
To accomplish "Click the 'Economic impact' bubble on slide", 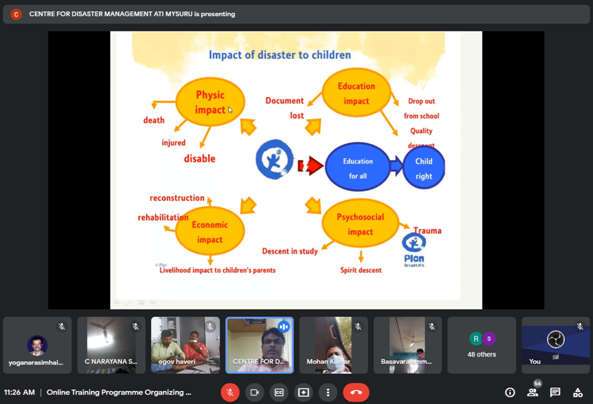I will (x=210, y=232).
